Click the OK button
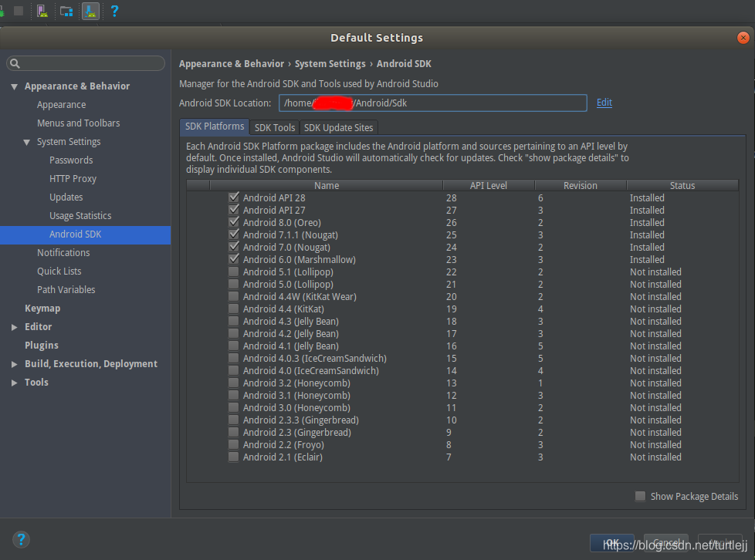755x560 pixels. [x=612, y=543]
